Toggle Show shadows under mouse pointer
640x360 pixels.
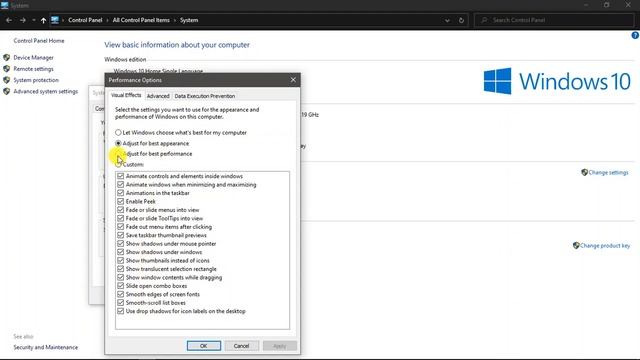point(120,244)
